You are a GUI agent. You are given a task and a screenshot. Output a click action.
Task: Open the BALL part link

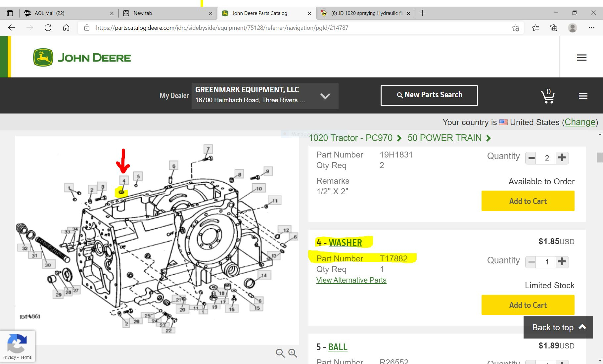(x=338, y=347)
